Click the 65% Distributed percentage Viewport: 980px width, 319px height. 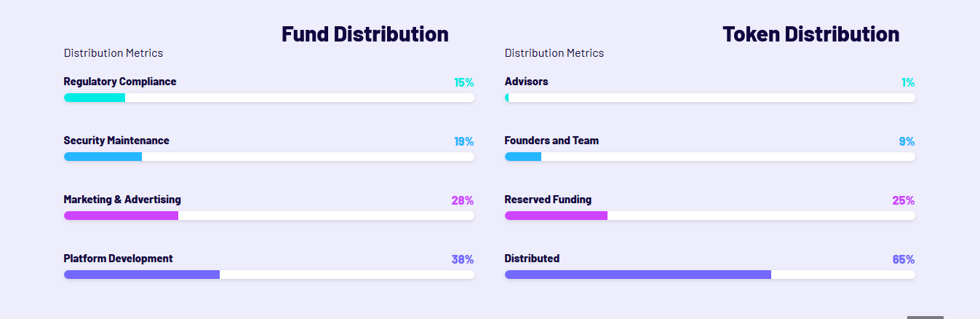pyautogui.click(x=903, y=259)
